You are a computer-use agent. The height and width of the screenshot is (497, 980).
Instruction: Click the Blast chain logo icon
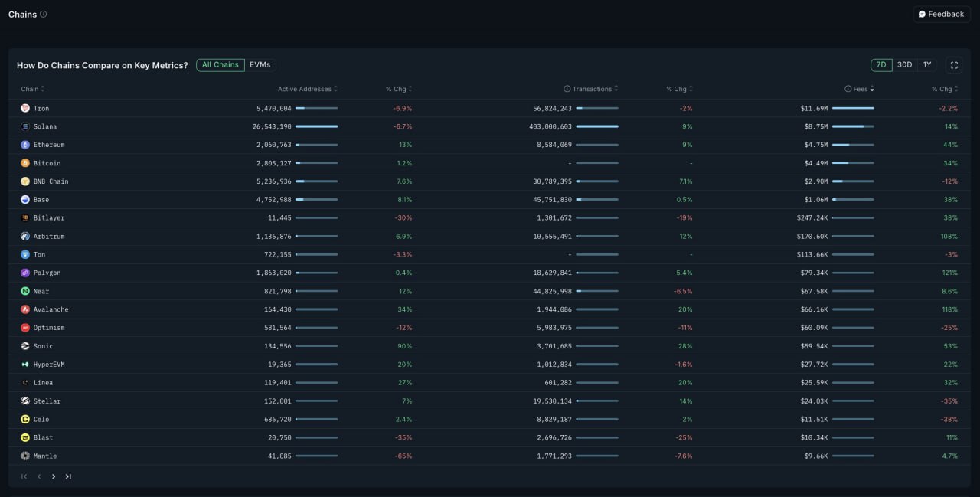25,438
